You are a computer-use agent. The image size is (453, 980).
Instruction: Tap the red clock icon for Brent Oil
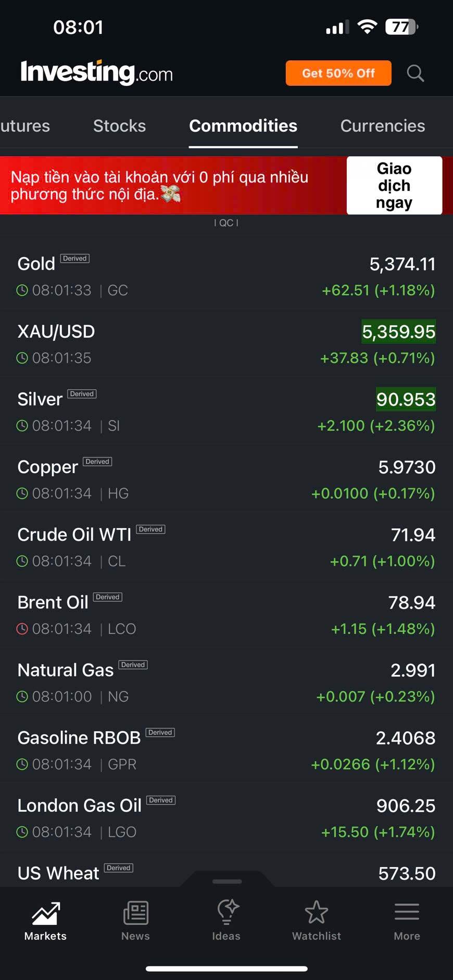(x=22, y=629)
